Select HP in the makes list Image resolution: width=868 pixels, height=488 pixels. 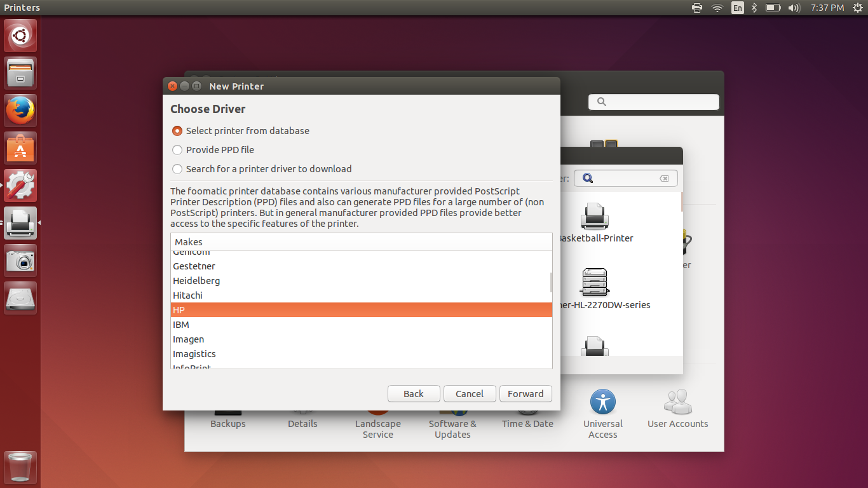tap(362, 310)
